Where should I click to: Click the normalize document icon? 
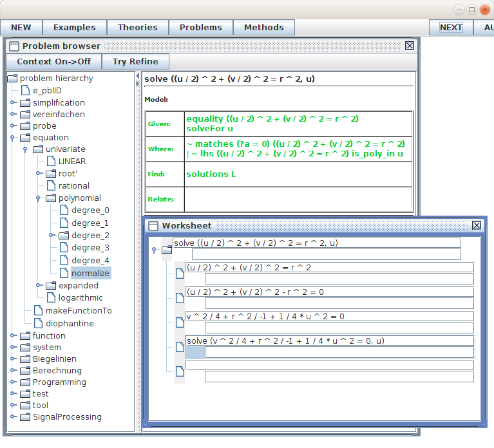[x=64, y=273]
